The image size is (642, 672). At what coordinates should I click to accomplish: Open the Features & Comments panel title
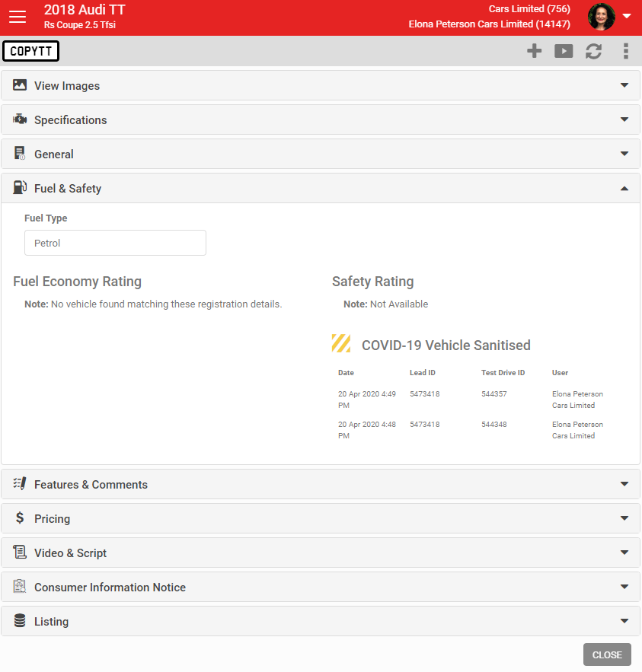[x=91, y=485]
